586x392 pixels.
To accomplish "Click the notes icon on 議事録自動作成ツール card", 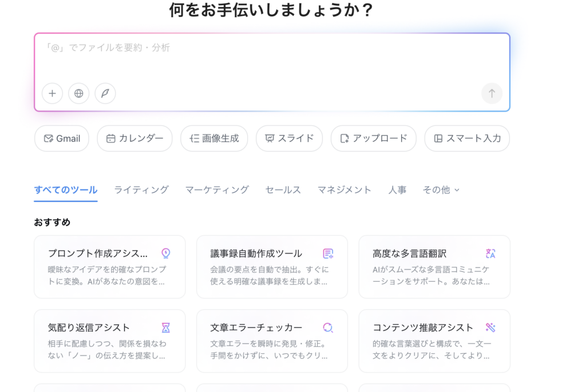I will (x=328, y=254).
